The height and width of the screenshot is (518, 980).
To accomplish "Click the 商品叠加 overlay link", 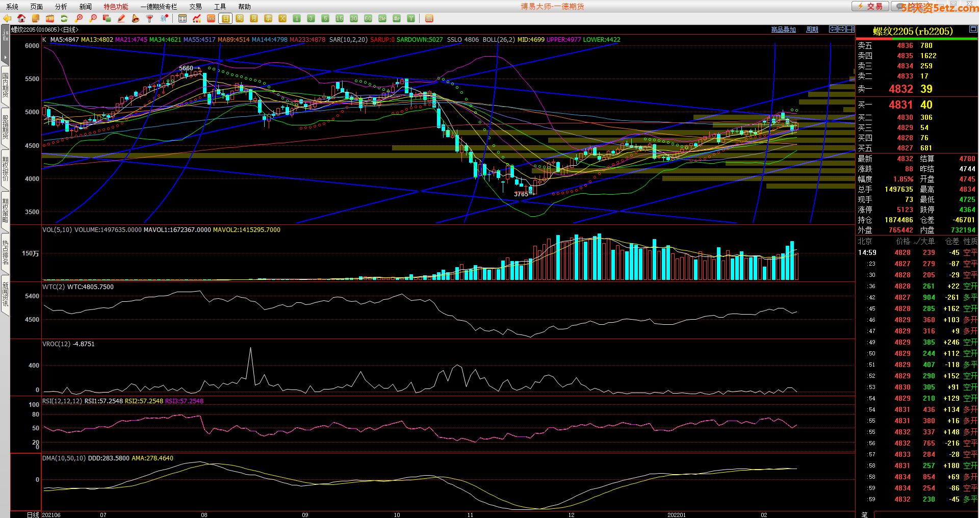I will pyautogui.click(x=783, y=30).
